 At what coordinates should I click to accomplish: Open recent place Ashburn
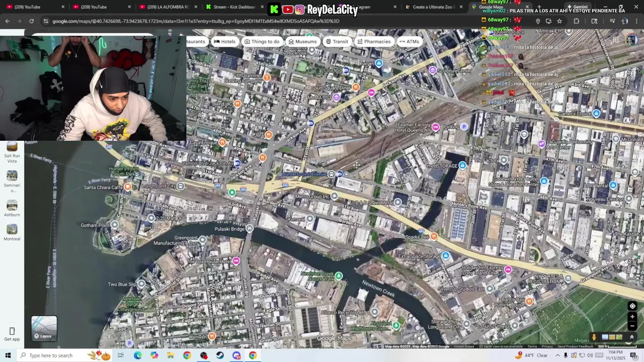click(12, 208)
